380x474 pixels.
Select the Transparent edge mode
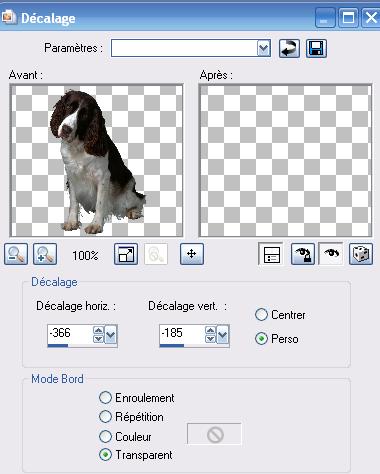click(105, 455)
